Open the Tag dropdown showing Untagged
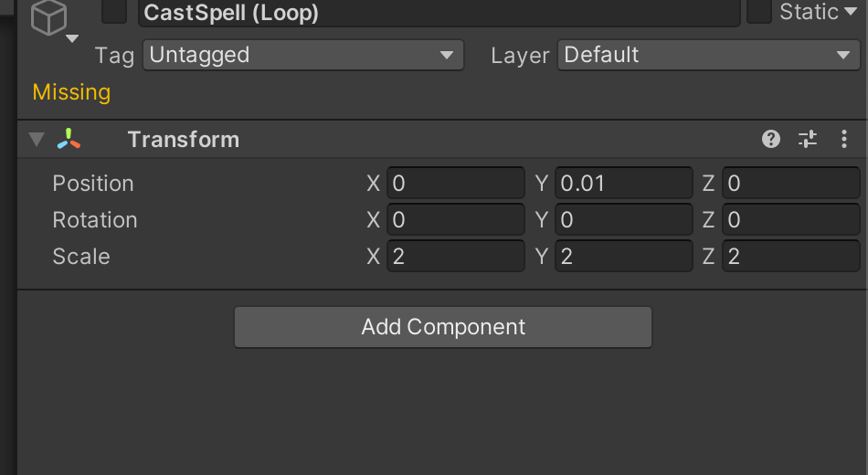Screen dimensions: 868x475 pos(302,55)
